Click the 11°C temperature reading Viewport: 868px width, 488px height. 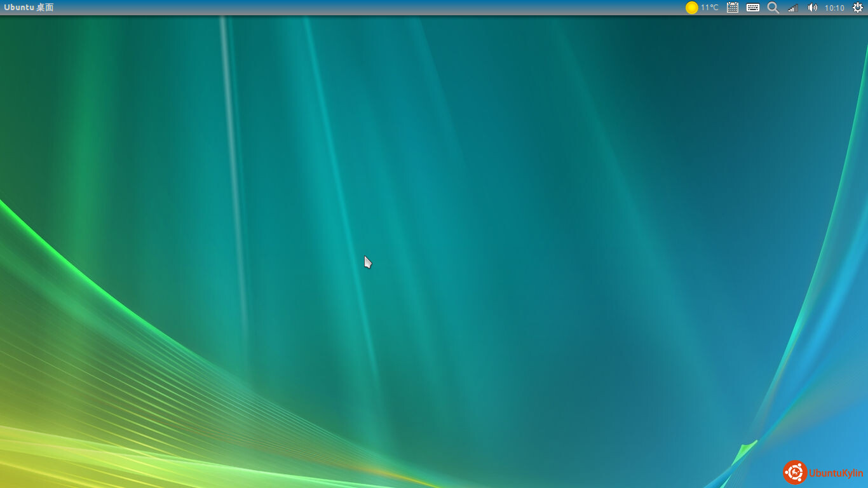710,8
